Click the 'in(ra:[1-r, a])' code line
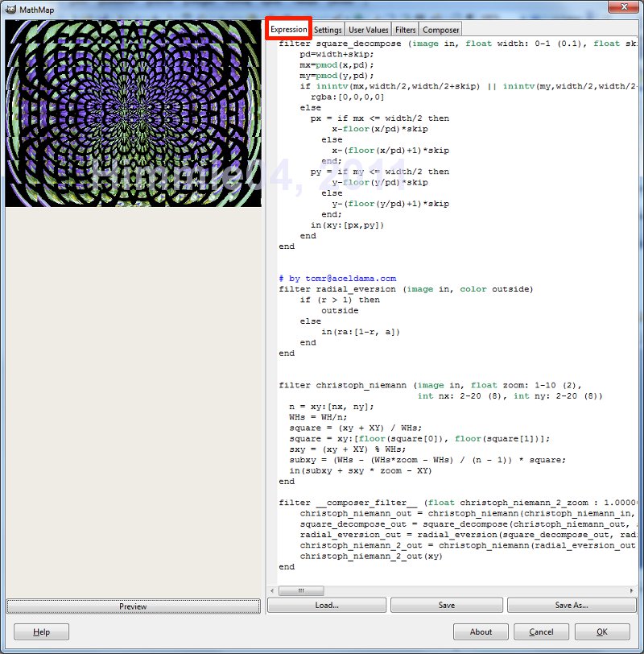Viewport: 644px width, 654px height. click(x=361, y=332)
